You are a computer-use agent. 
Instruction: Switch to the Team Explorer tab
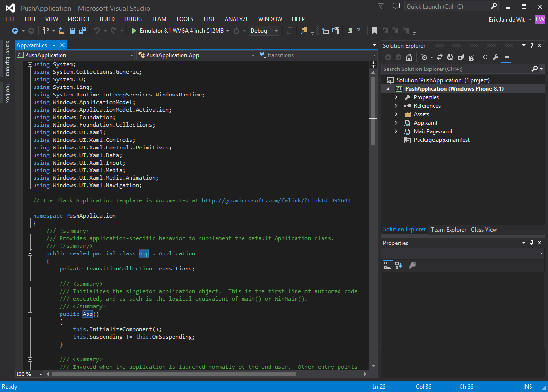(x=448, y=229)
